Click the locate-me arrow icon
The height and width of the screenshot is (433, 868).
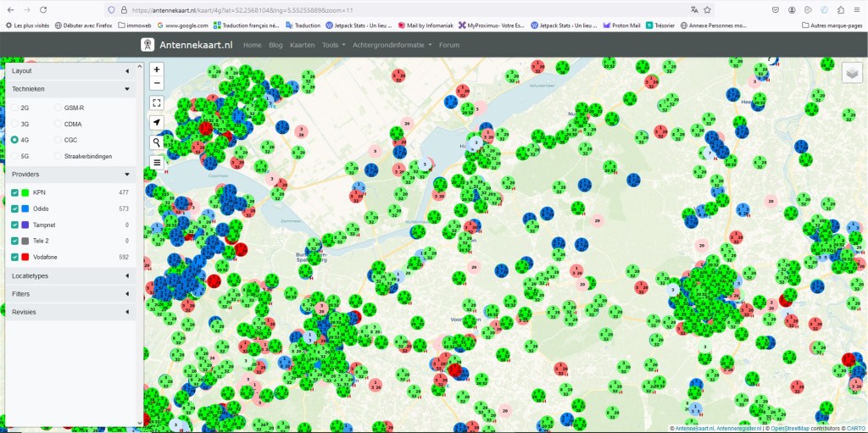click(x=157, y=123)
